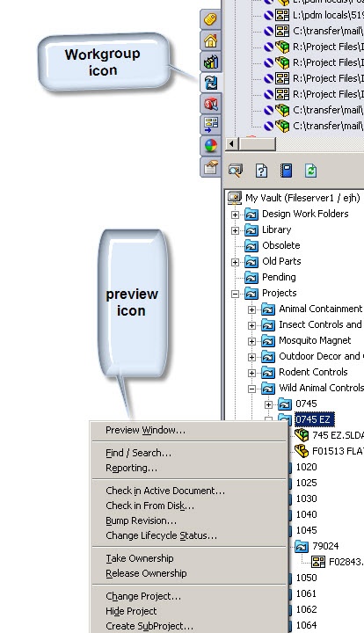364x633 pixels.
Task: Expand the Design Work Folders node
Action: tap(235, 215)
